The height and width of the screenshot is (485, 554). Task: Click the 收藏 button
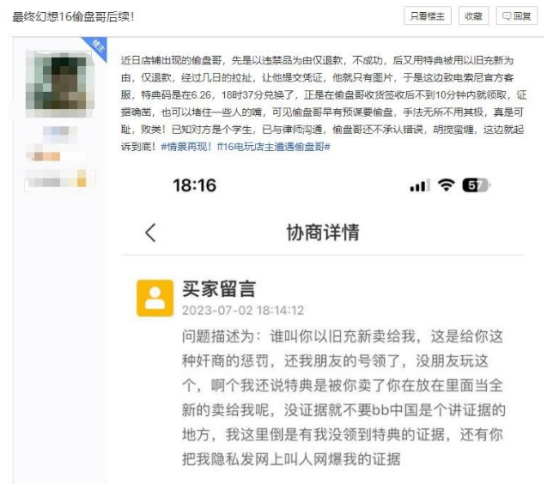pos(473,16)
